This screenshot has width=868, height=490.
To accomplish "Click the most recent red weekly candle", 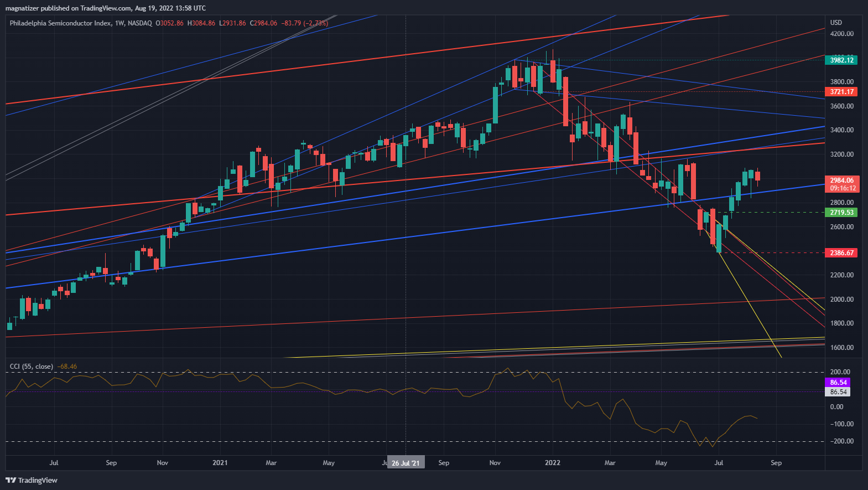I will click(757, 176).
